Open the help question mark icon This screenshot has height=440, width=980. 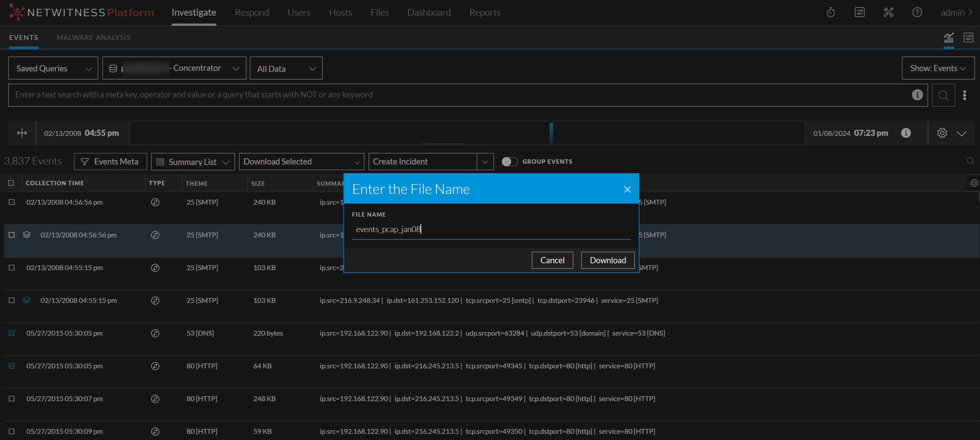click(917, 13)
